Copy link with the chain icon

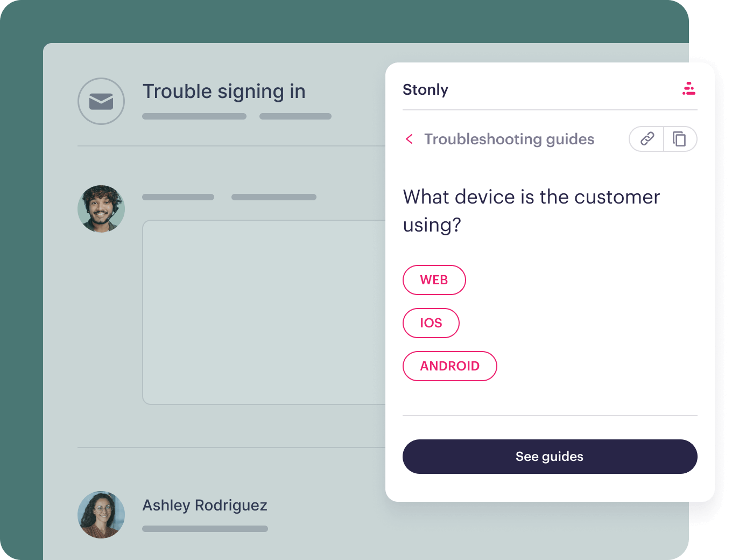coord(647,139)
